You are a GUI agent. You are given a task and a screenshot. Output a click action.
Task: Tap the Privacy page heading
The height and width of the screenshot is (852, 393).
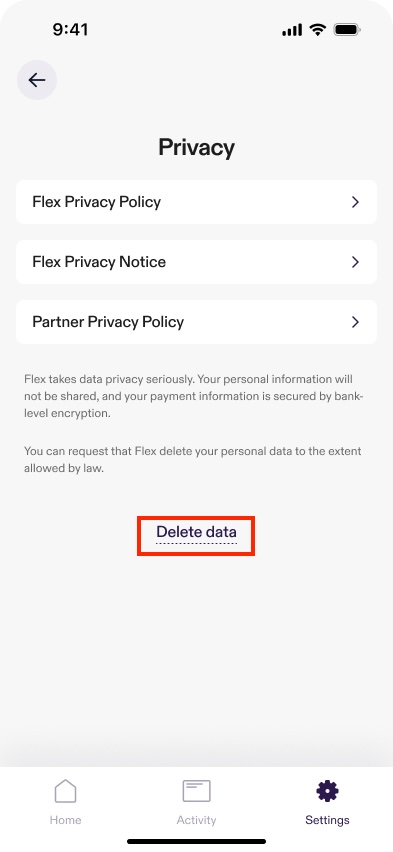tap(196, 147)
